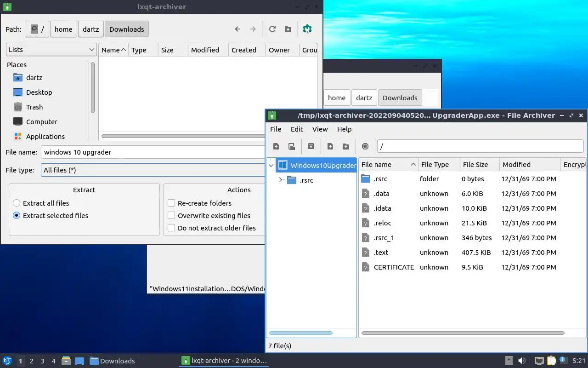
Task: Click the Stop round toolbar icon
Action: point(365,146)
